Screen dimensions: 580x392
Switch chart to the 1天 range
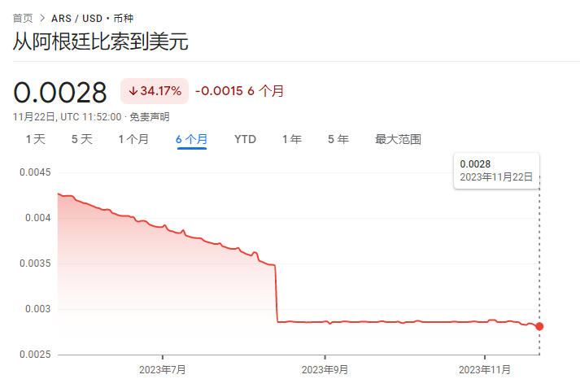click(x=36, y=139)
